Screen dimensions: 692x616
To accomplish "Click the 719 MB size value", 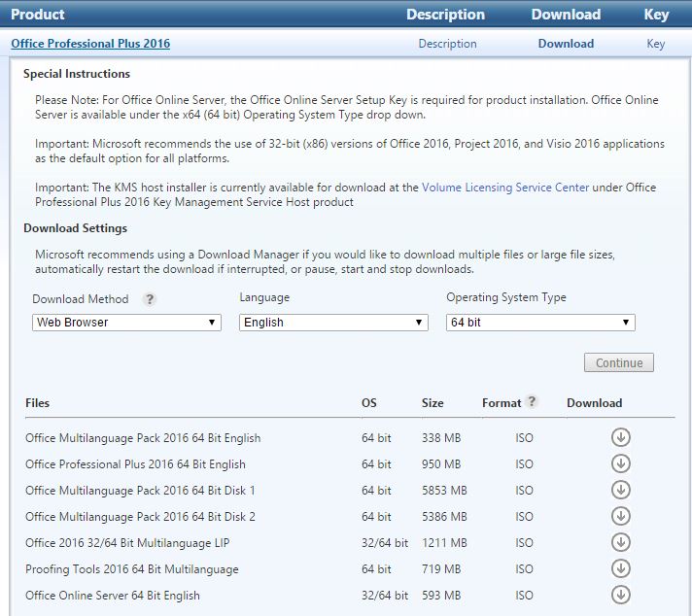I will pyautogui.click(x=441, y=569).
